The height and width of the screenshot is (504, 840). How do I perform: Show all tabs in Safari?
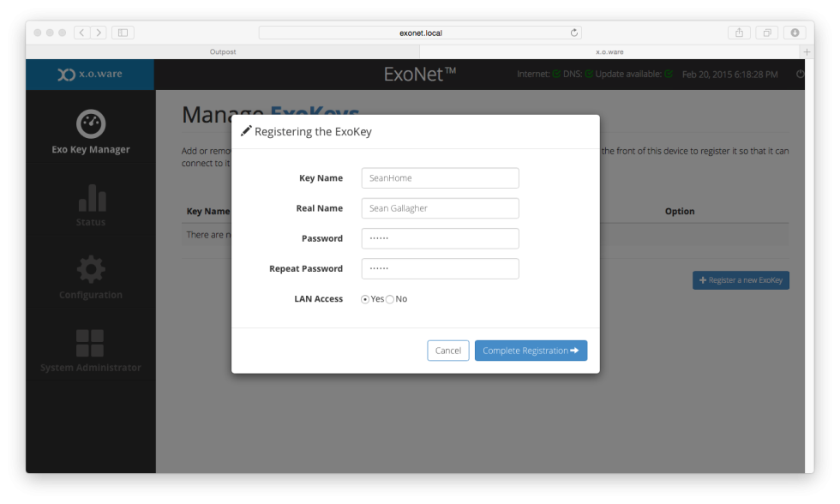coord(767,32)
